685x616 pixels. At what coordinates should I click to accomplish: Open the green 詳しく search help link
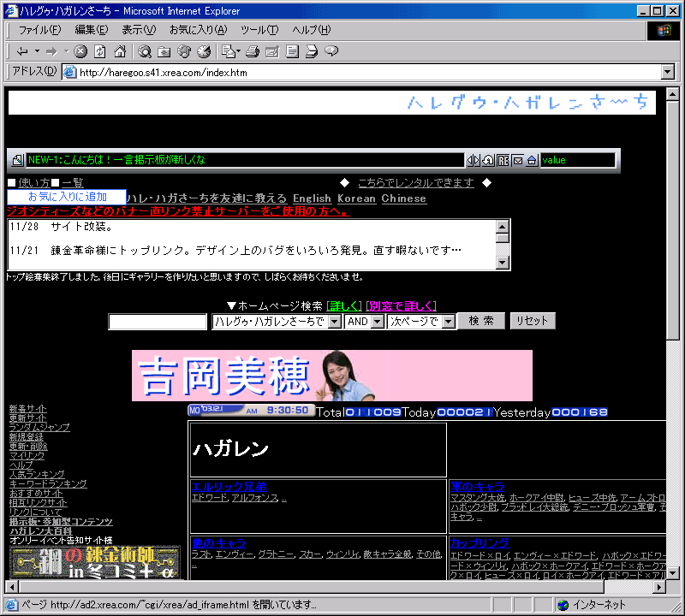click(345, 306)
